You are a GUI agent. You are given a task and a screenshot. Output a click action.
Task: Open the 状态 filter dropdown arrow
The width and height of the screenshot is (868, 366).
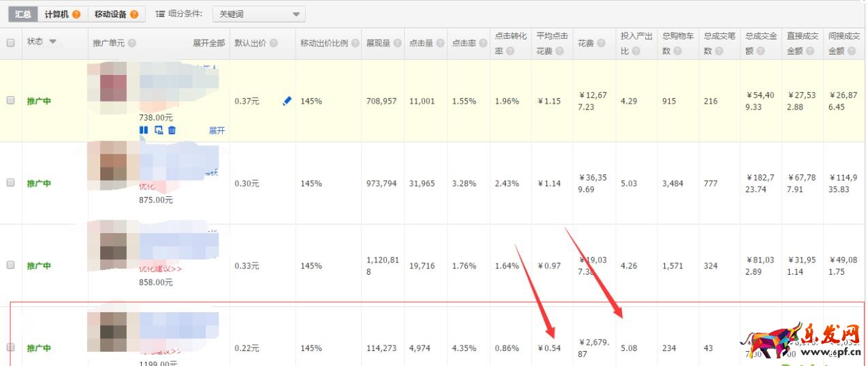click(x=52, y=42)
